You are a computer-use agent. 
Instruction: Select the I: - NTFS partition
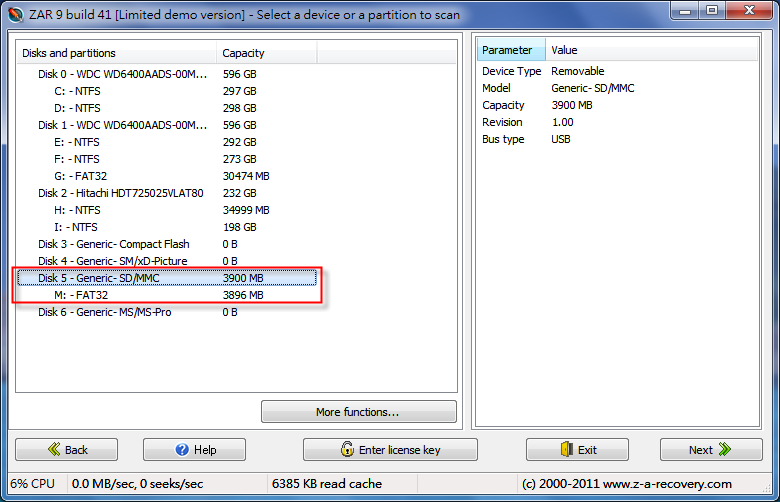[x=76, y=227]
